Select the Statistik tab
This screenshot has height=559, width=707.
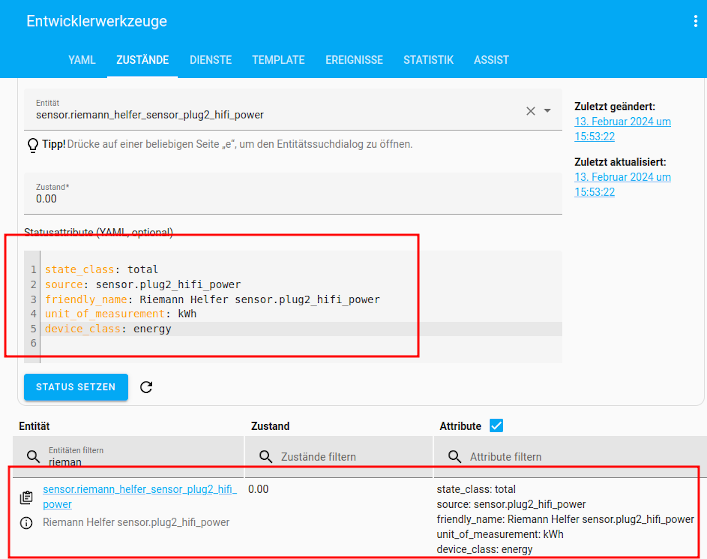pyautogui.click(x=428, y=60)
